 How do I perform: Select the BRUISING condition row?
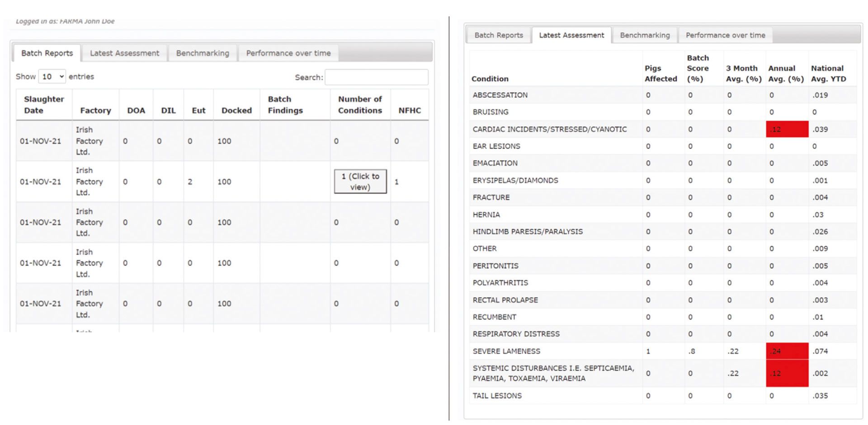click(663, 112)
